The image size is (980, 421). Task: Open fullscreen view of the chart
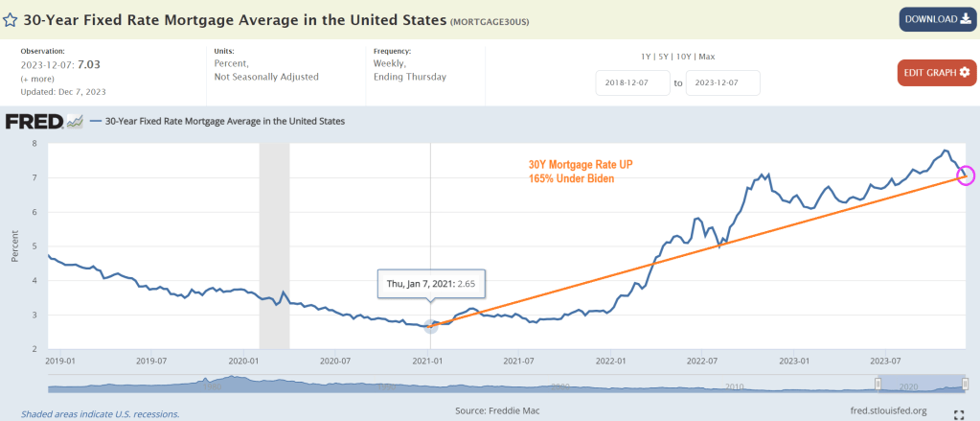(x=959, y=413)
